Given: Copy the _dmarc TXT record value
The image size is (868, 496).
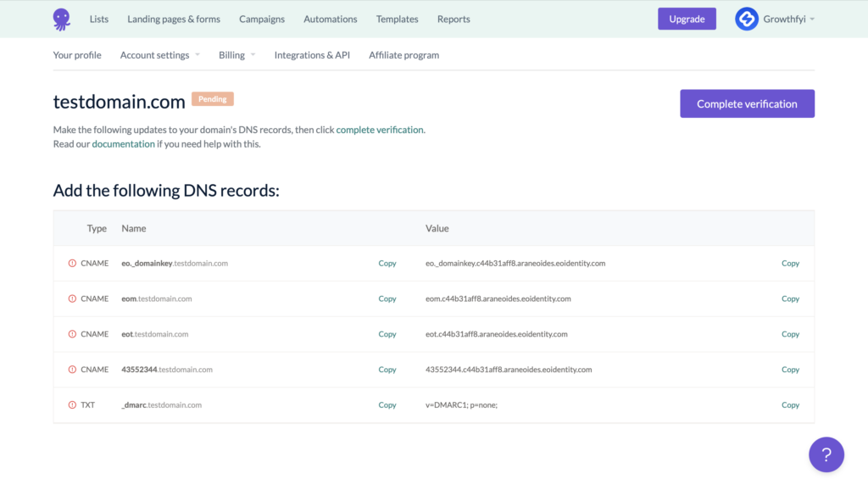Looking at the screenshot, I should (790, 405).
